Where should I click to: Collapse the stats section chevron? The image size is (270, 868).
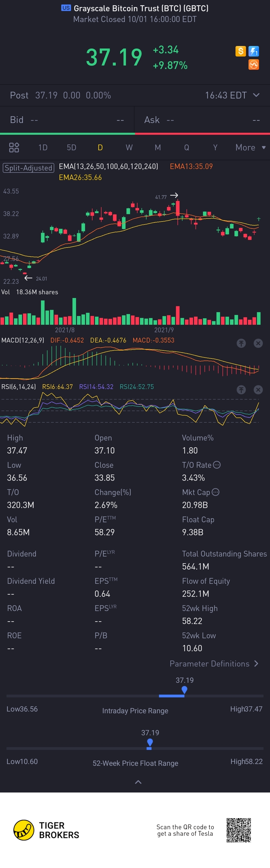pos(138,782)
